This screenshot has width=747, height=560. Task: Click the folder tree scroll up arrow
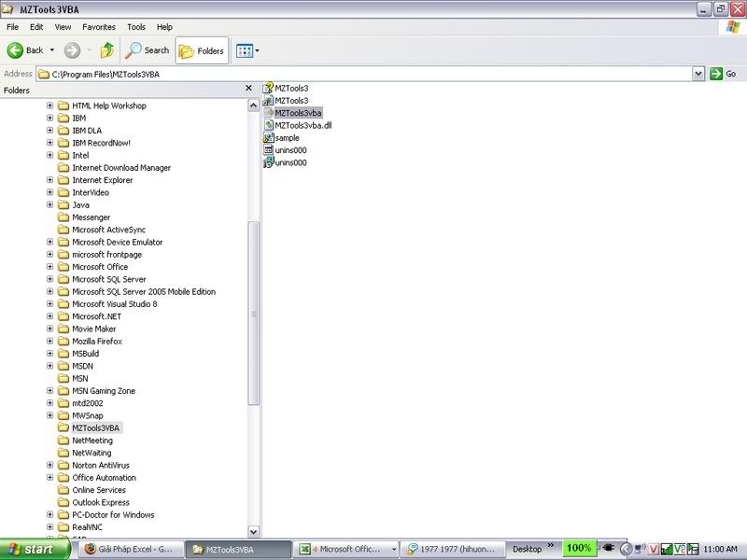point(254,105)
